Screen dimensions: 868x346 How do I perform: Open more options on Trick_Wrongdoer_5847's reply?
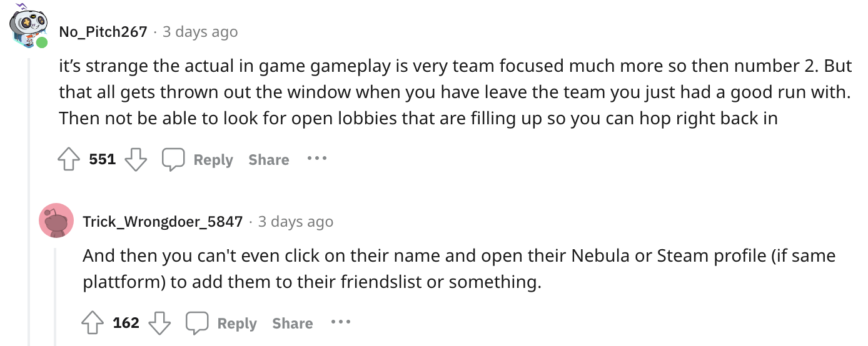point(341,322)
